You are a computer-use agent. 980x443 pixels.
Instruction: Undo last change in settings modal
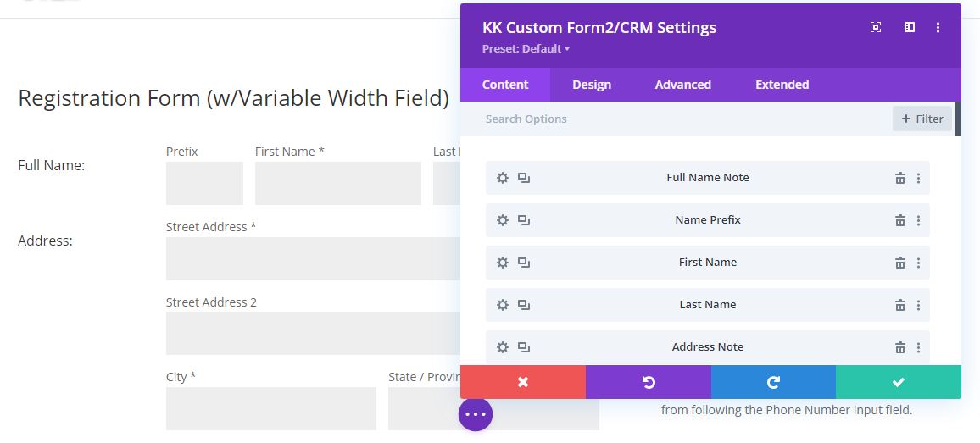pos(649,382)
